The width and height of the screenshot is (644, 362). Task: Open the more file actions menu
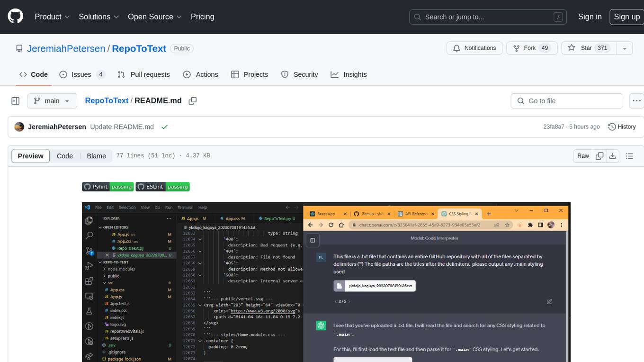coord(636,101)
